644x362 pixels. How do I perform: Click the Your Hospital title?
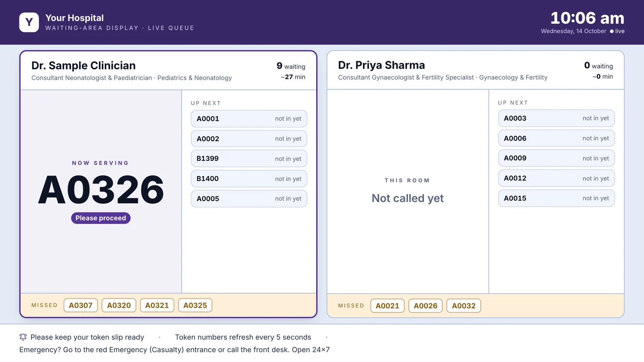pyautogui.click(x=75, y=18)
